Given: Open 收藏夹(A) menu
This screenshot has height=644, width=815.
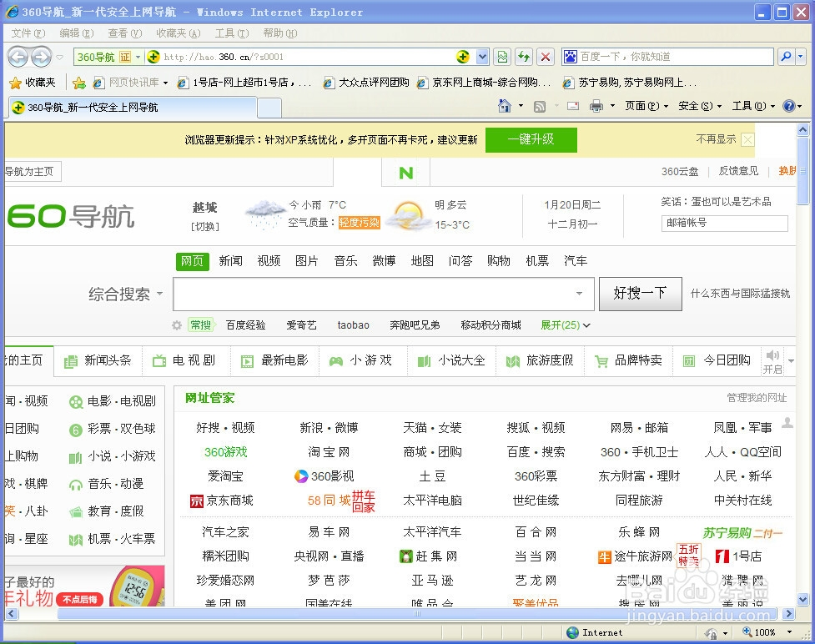Looking at the screenshot, I should coord(179,33).
